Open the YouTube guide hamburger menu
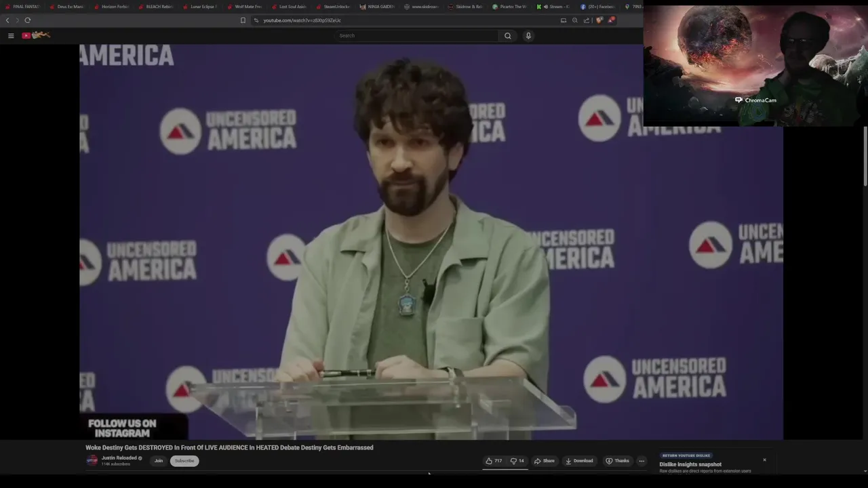This screenshot has width=868, height=488. tap(11, 35)
